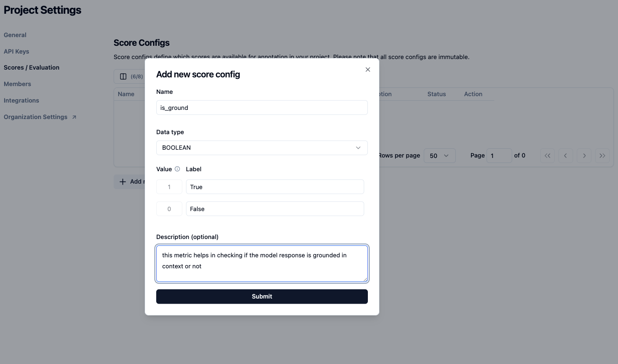Jump to last page double-chevron icon
The image size is (618, 364).
tap(602, 156)
